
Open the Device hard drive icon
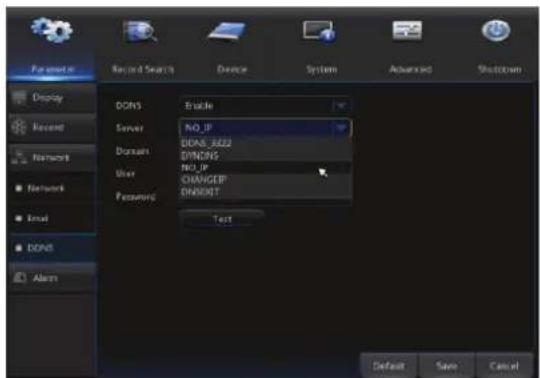click(227, 32)
